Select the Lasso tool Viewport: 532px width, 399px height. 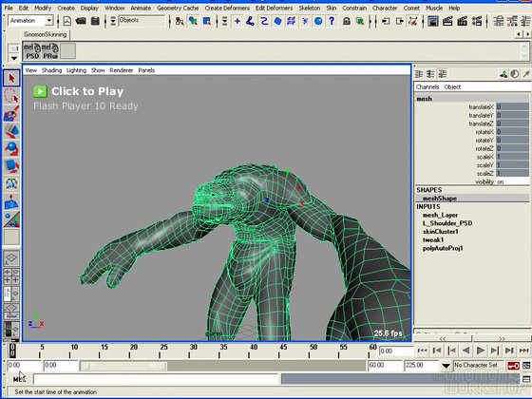pyautogui.click(x=11, y=96)
